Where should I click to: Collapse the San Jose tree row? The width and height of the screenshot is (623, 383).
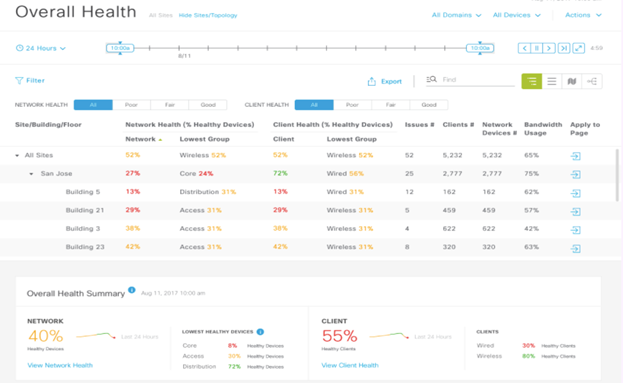coord(31,174)
